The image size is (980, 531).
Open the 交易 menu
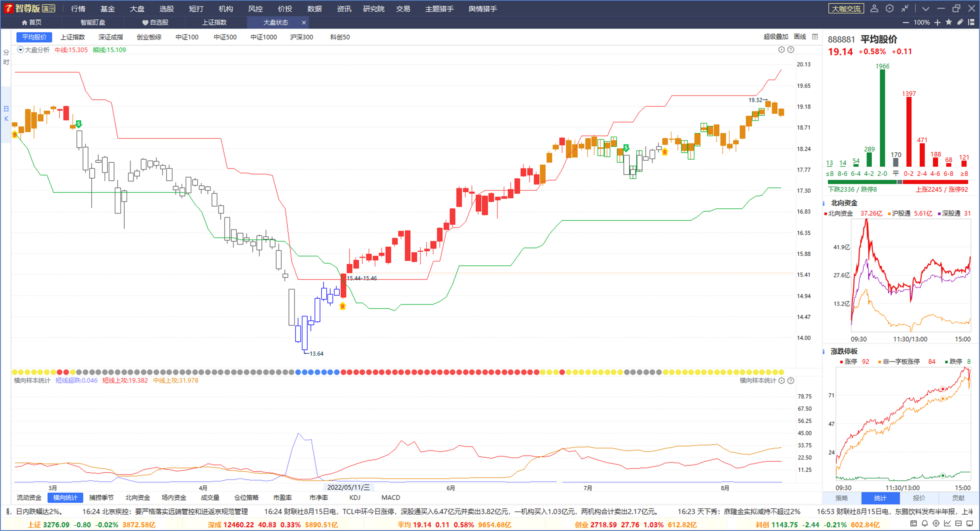point(403,9)
